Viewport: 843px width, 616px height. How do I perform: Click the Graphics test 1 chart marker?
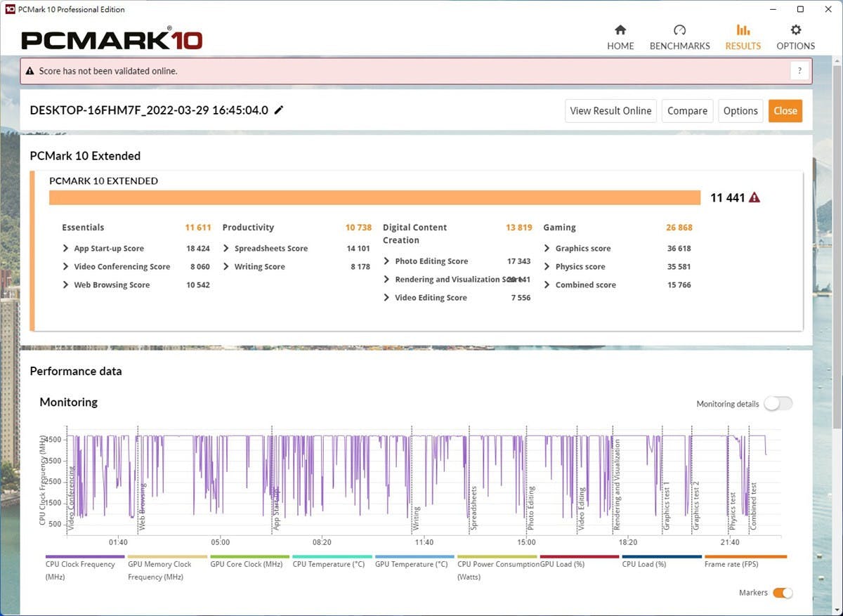pos(667,506)
